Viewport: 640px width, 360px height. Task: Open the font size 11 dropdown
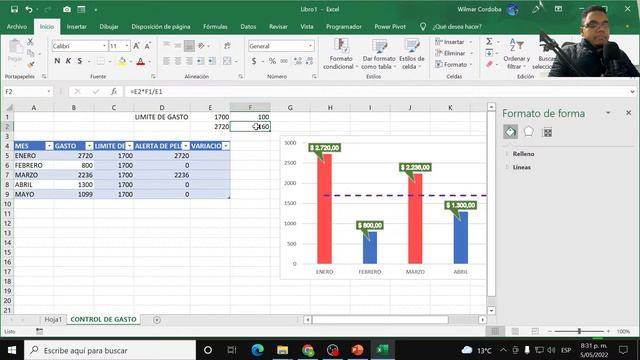point(127,46)
